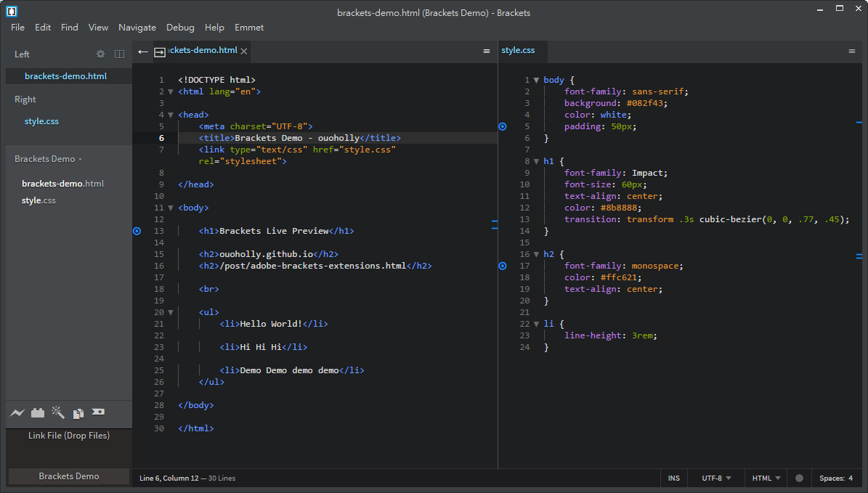868x493 pixels.
Task: Click the Brackets Demo button at sidebar bottom
Action: coord(69,476)
